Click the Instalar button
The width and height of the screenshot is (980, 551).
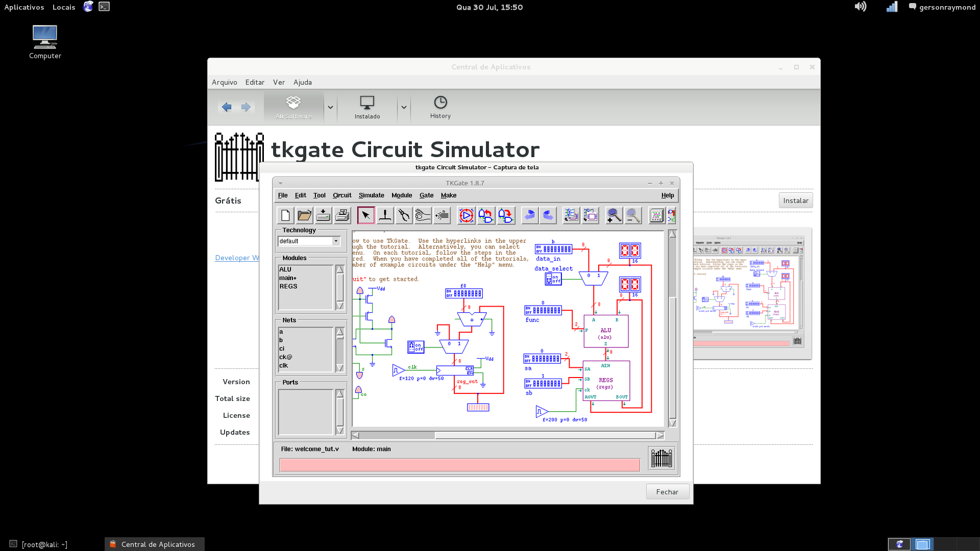[796, 201]
